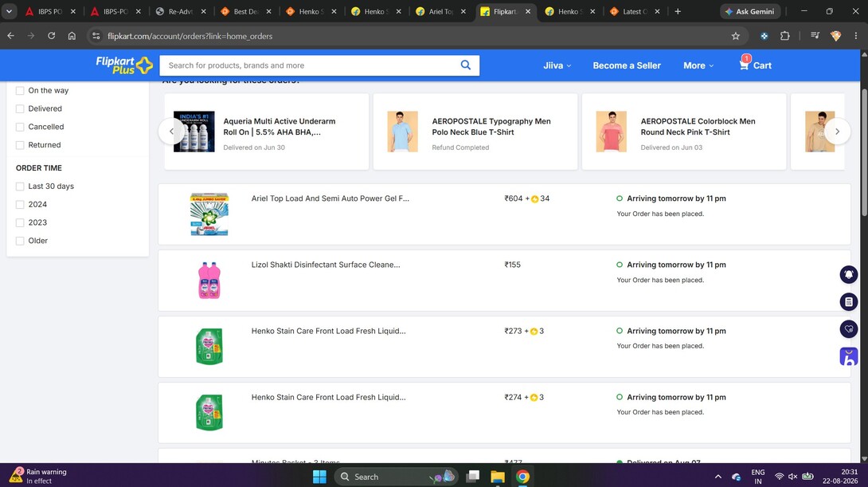Open the Rain warning weather widget
Screen dimensions: 868x487
coord(39,476)
